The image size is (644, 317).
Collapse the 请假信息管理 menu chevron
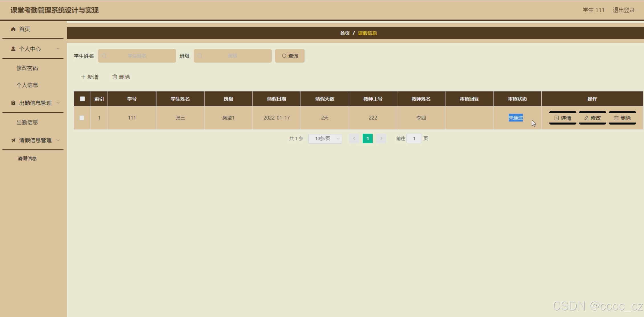pos(58,140)
